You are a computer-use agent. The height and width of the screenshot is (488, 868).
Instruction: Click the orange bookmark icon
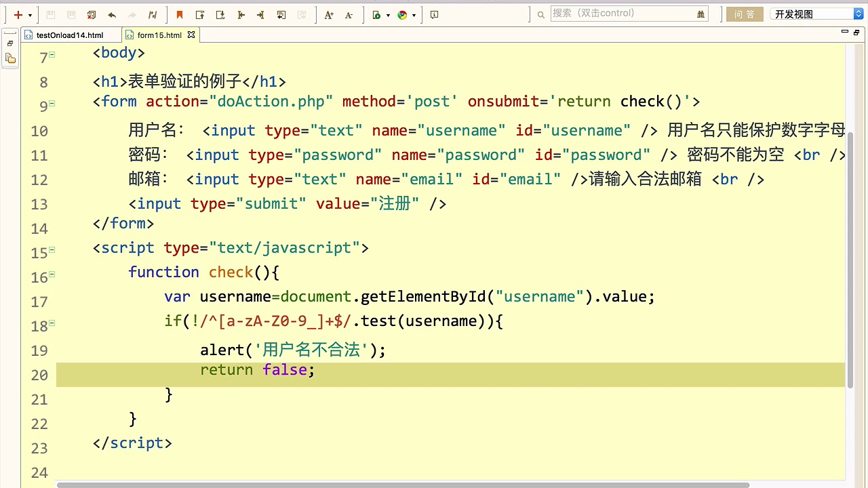(x=180, y=15)
